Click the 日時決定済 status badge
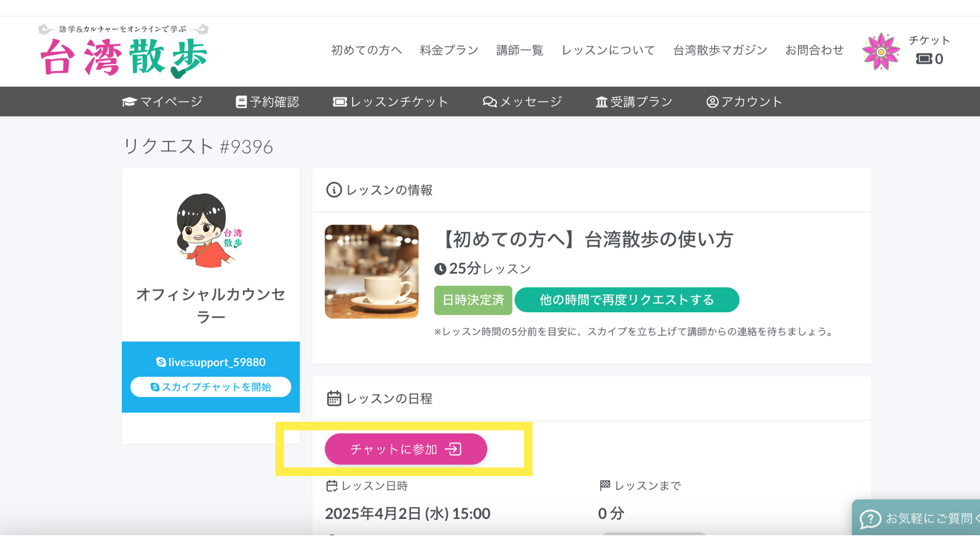The width and height of the screenshot is (980, 551). (473, 300)
